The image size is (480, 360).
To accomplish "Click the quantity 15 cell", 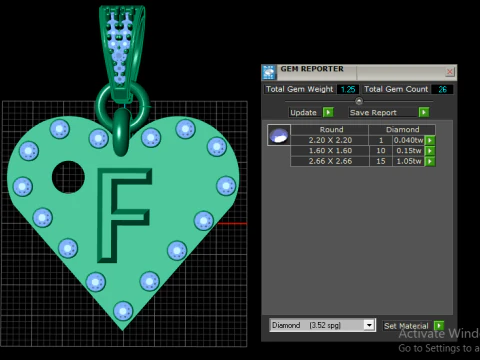I will click(381, 162).
